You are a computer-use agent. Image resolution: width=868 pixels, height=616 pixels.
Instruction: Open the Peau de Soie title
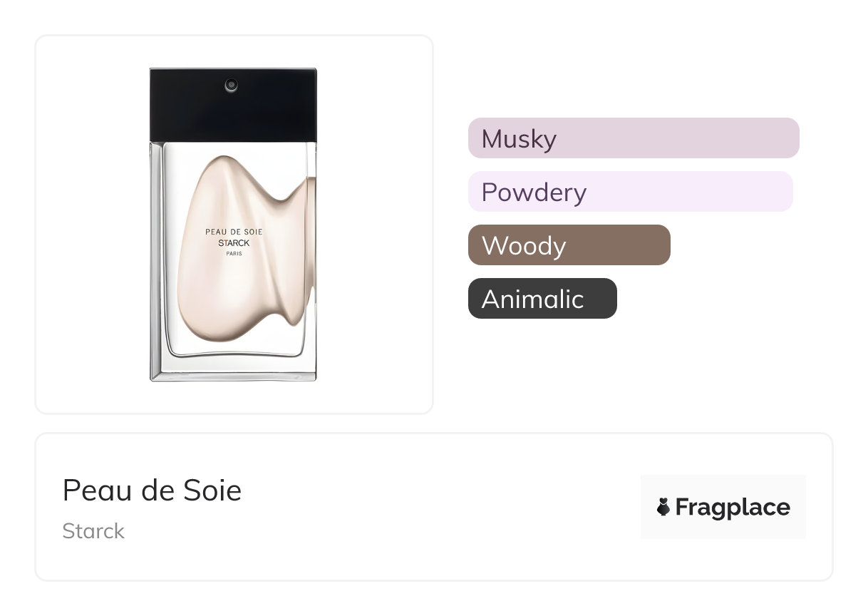click(x=152, y=491)
